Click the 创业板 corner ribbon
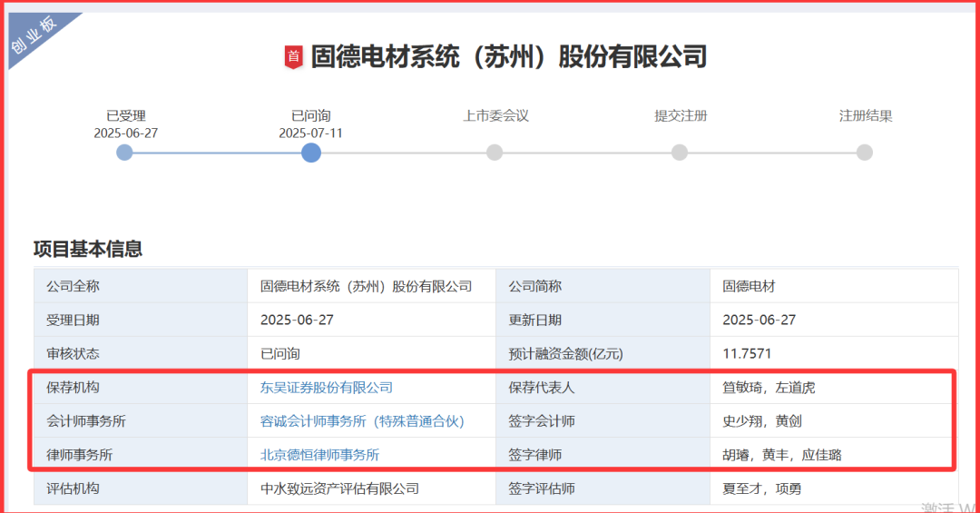Image resolution: width=980 pixels, height=513 pixels. (x=35, y=35)
